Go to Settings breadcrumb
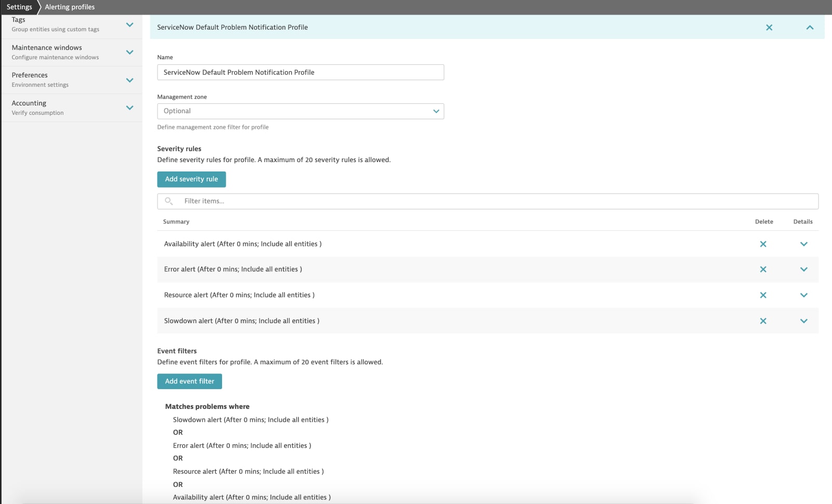 click(x=19, y=7)
